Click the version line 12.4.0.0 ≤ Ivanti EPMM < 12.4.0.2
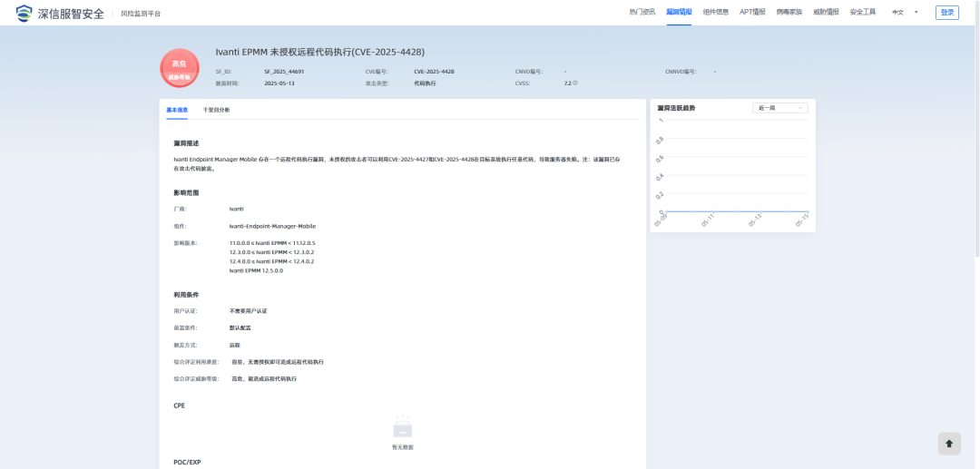This screenshot has height=469, width=980. [x=271, y=261]
